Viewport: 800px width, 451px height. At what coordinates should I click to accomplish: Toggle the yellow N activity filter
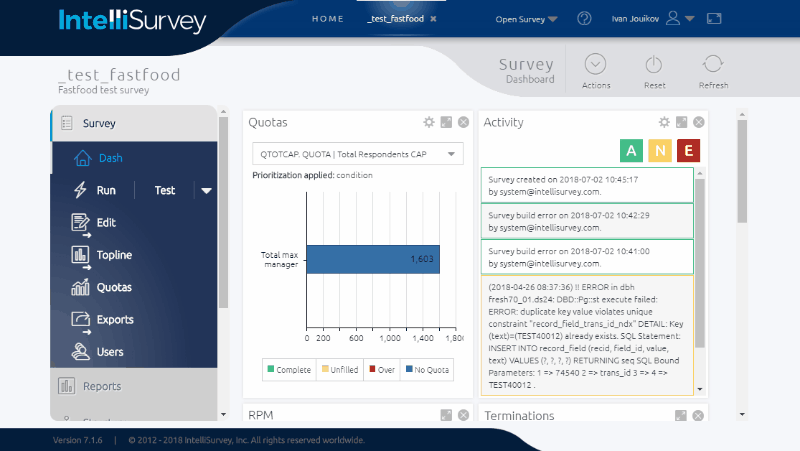coord(660,151)
